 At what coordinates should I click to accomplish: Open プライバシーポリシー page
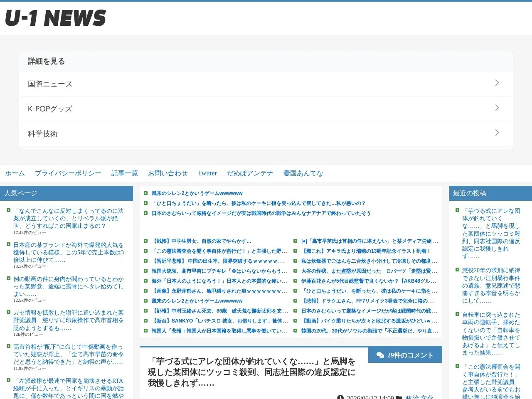point(68,173)
